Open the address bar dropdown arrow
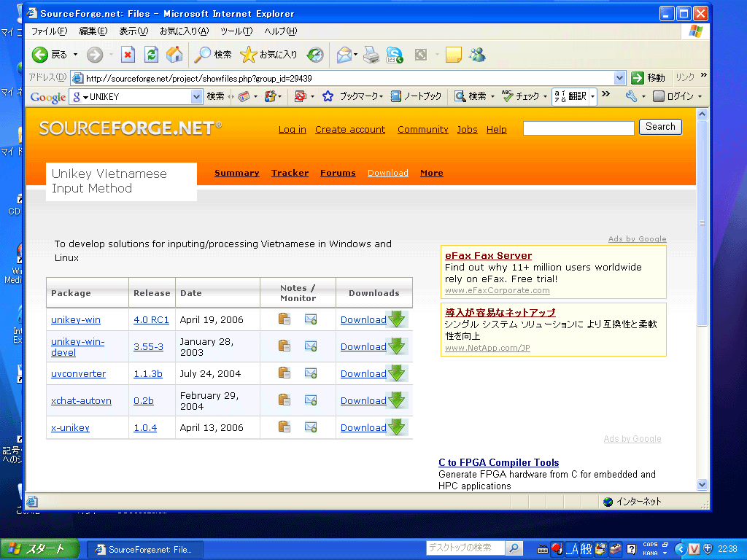 point(619,78)
